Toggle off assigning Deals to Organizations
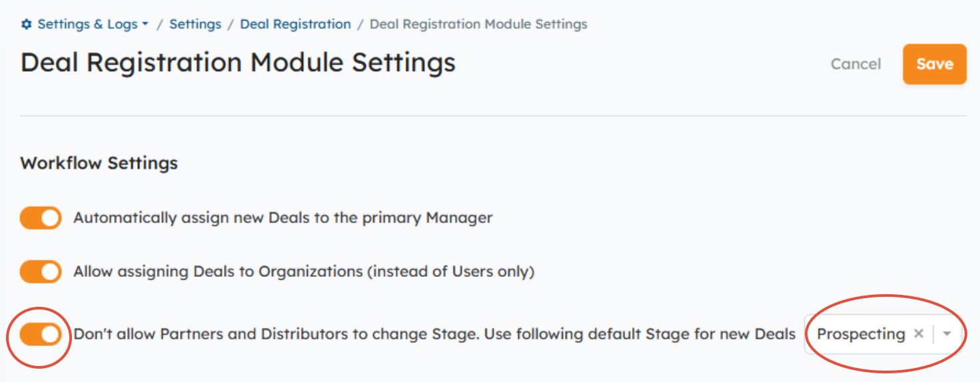The height and width of the screenshot is (382, 980). click(x=41, y=272)
